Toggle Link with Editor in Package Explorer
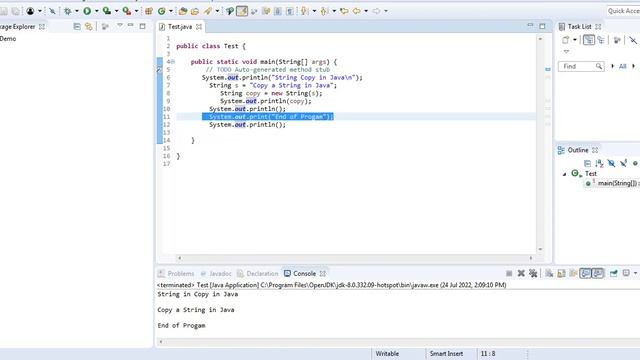This screenshot has width=640, height=360. tap(89, 27)
